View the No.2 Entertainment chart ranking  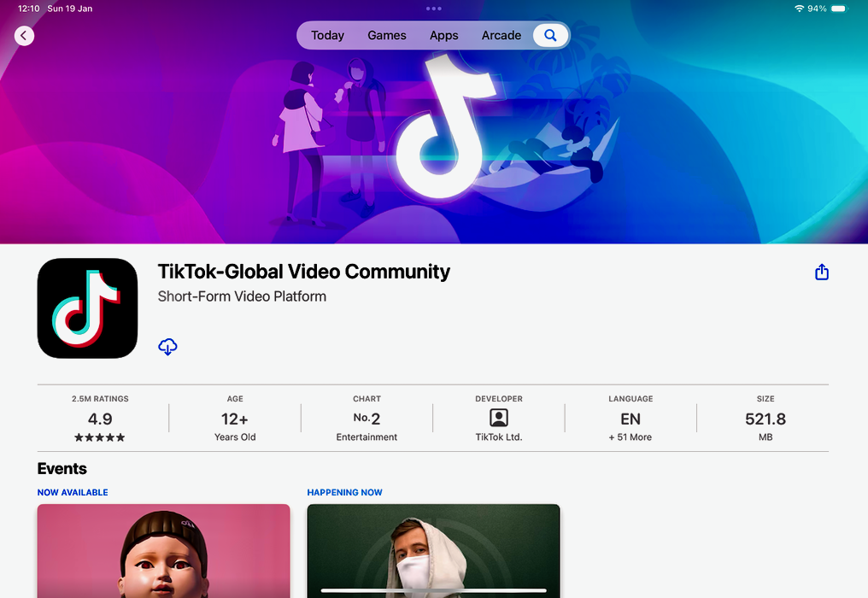point(367,419)
